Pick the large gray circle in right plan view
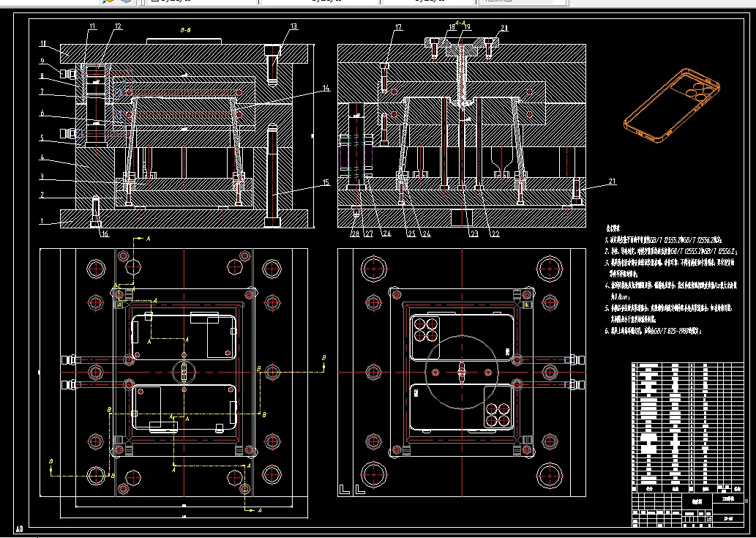Viewport: 756px width, 538px height. pyautogui.click(x=462, y=372)
